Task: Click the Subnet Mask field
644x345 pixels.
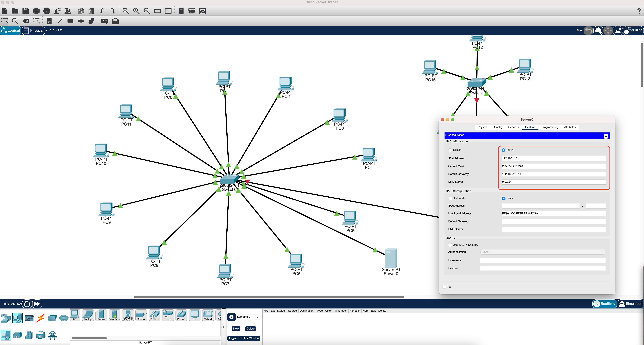Action: pos(553,166)
